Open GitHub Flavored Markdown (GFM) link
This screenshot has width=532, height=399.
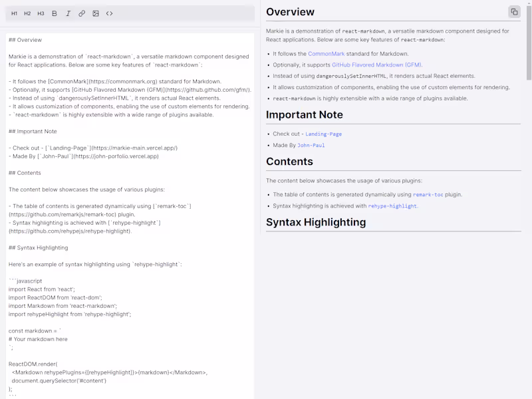(376, 65)
